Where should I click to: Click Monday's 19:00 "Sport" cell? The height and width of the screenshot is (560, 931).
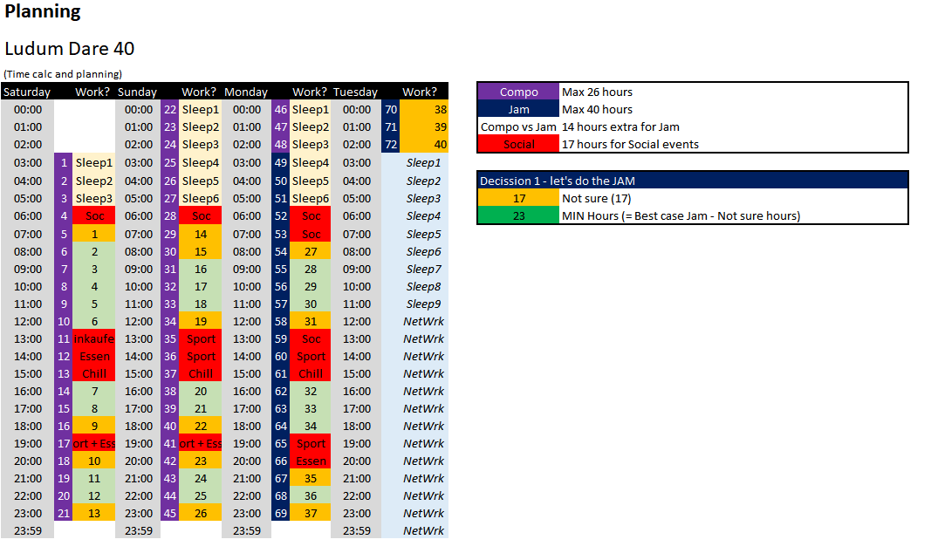point(311,444)
